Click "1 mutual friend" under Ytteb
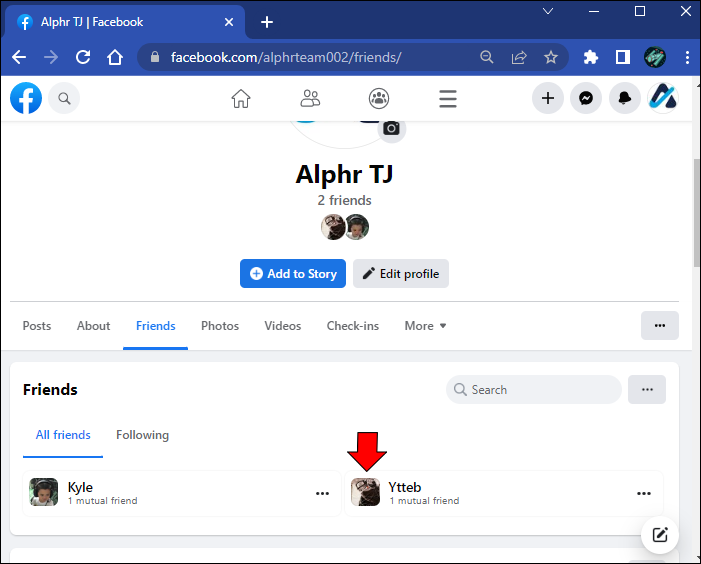 coord(424,501)
